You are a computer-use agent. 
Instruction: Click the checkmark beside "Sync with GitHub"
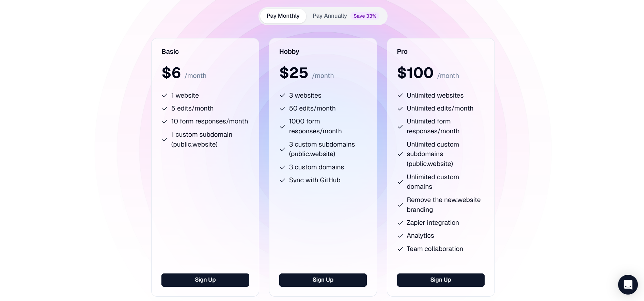coord(283,180)
